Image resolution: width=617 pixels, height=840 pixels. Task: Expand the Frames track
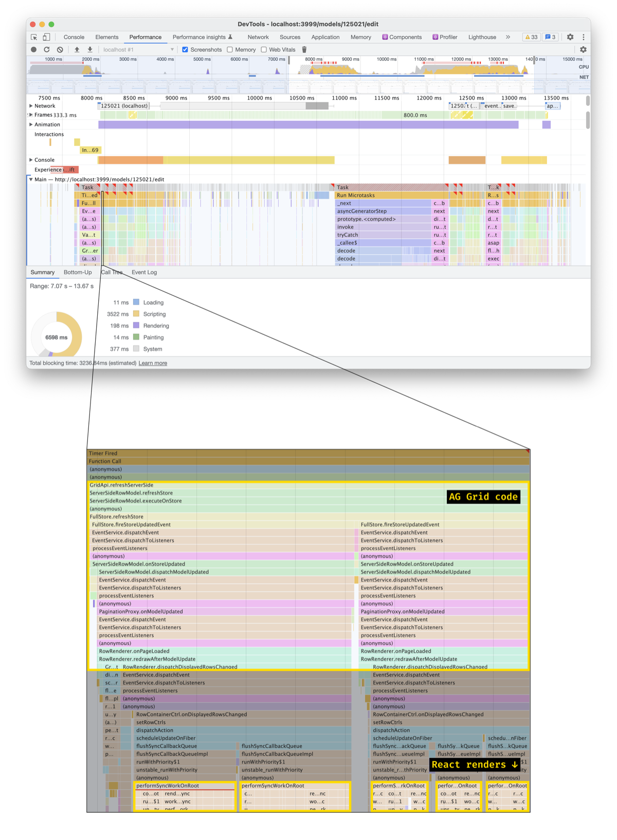pyautogui.click(x=31, y=115)
